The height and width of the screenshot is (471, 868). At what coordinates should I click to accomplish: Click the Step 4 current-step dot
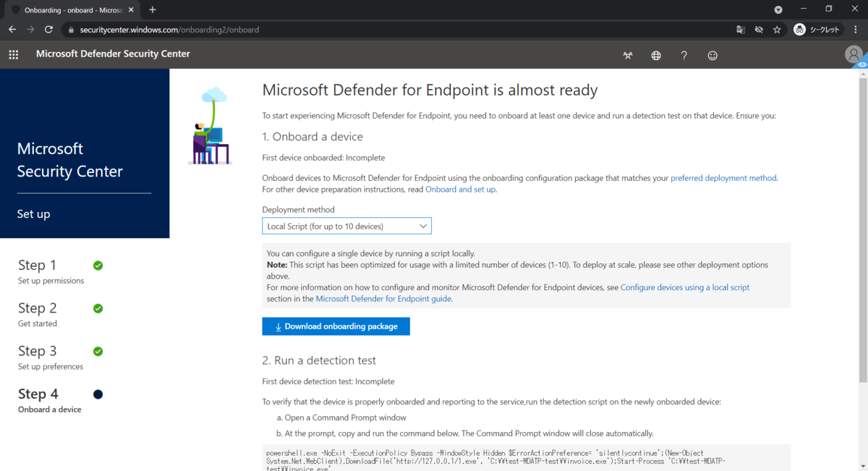click(x=98, y=394)
